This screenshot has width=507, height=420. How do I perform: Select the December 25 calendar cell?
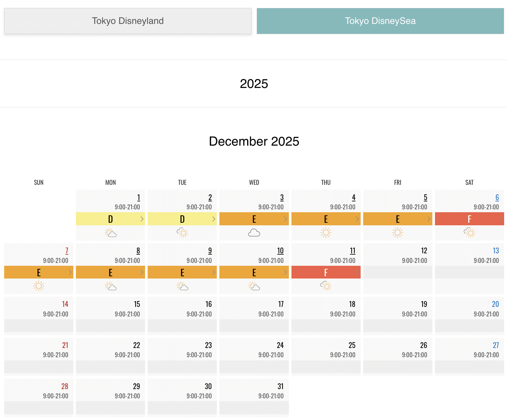click(326, 355)
